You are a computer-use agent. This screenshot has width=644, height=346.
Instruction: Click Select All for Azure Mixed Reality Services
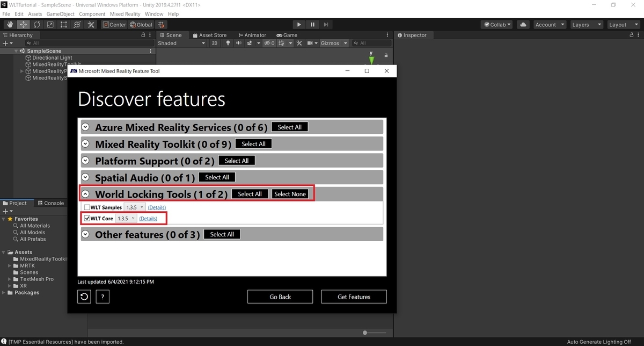coord(290,127)
